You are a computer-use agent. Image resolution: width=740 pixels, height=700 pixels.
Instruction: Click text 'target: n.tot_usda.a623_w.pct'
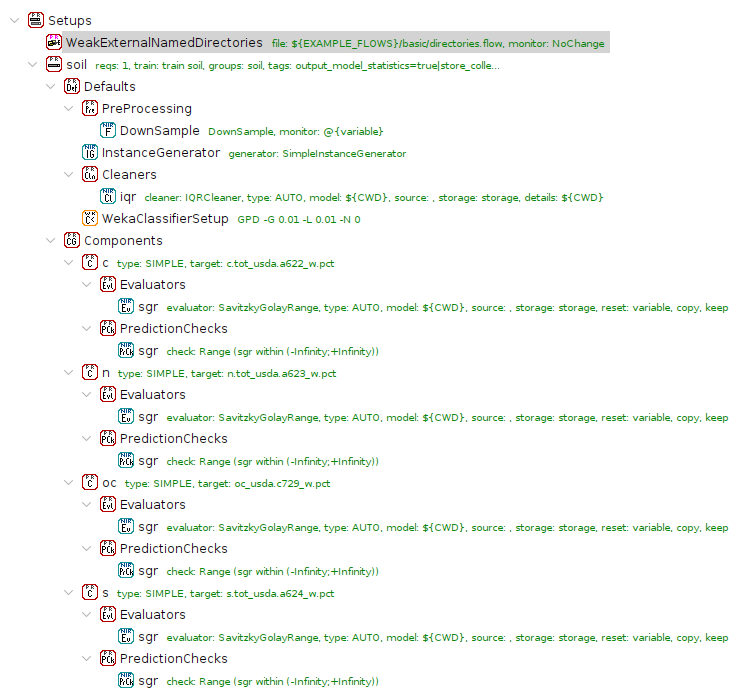[263, 373]
